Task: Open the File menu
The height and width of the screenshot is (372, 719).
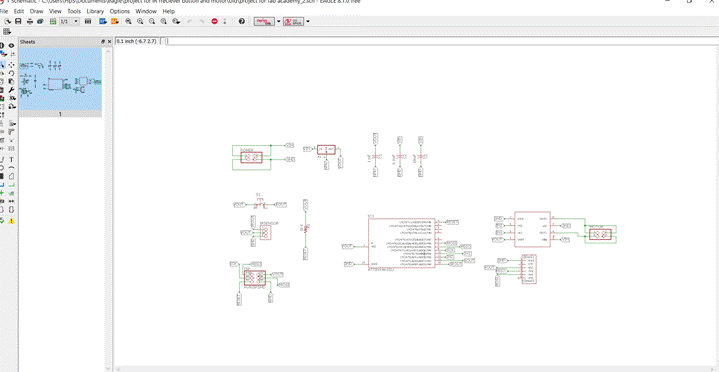Action: (4, 11)
